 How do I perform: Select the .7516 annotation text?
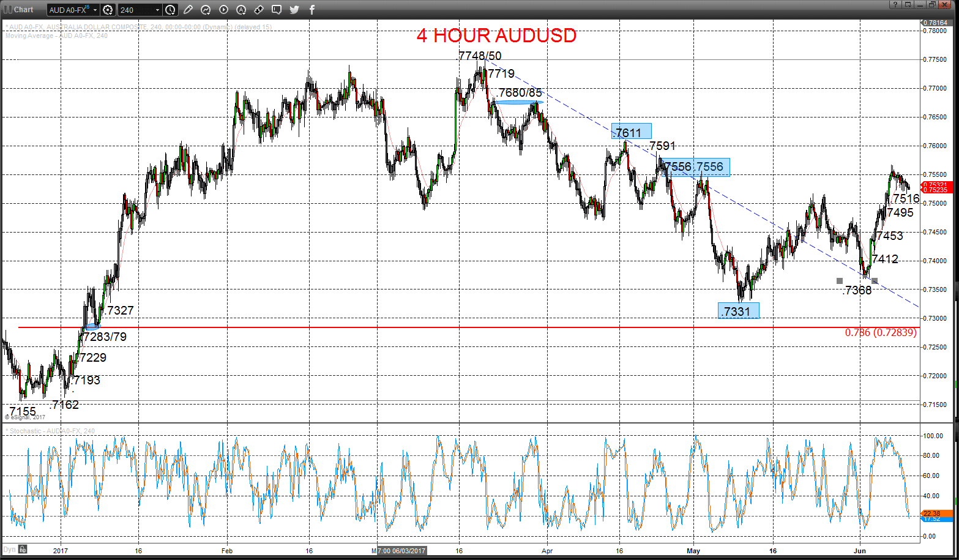click(905, 198)
